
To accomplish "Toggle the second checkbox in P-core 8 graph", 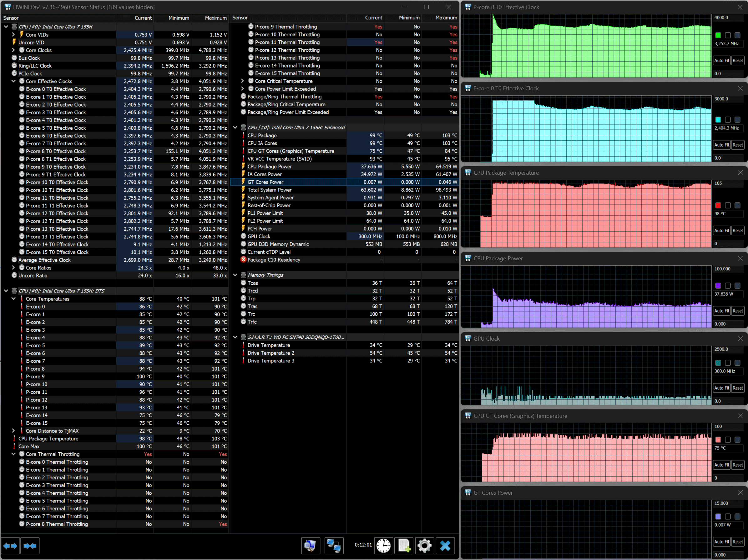I will pos(728,35).
